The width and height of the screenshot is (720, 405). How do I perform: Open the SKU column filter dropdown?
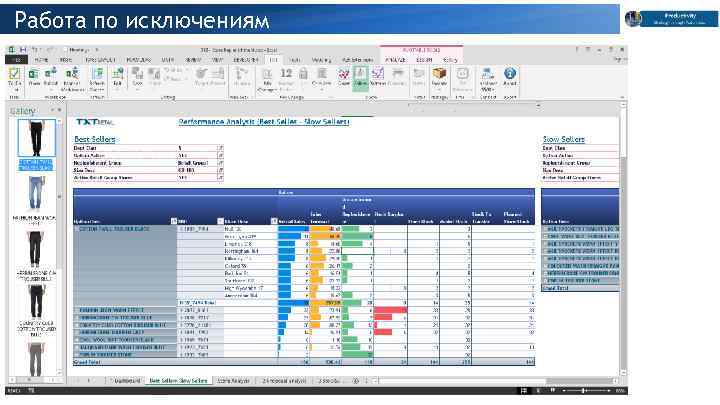click(x=220, y=221)
